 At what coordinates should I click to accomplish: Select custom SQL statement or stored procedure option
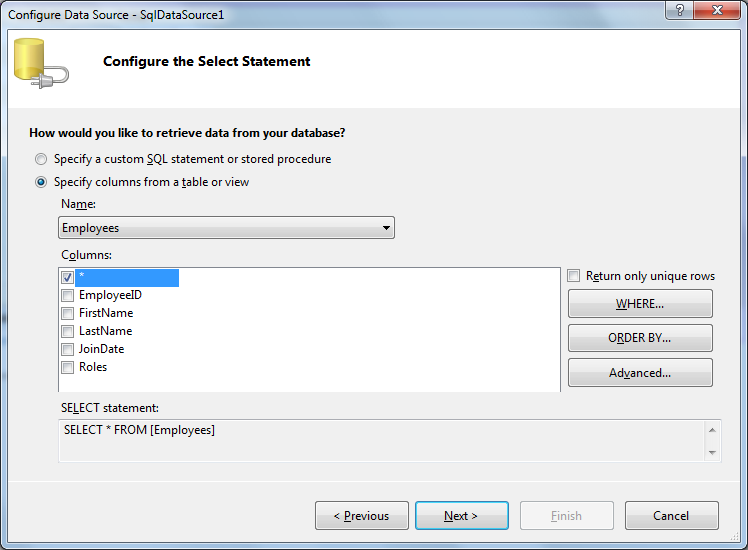point(41,159)
